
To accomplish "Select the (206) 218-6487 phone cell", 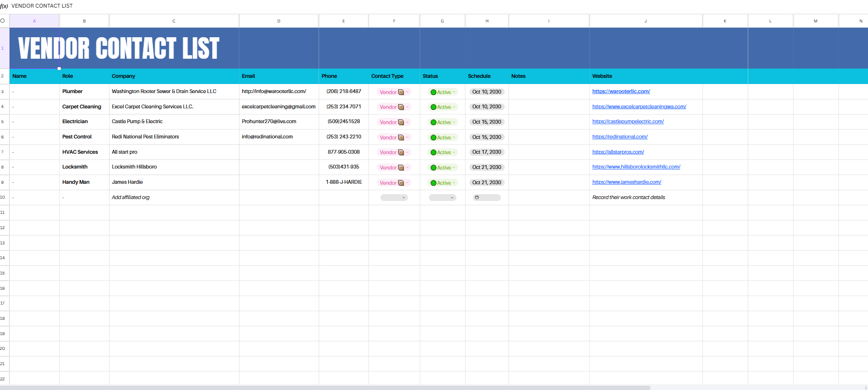I will [343, 92].
